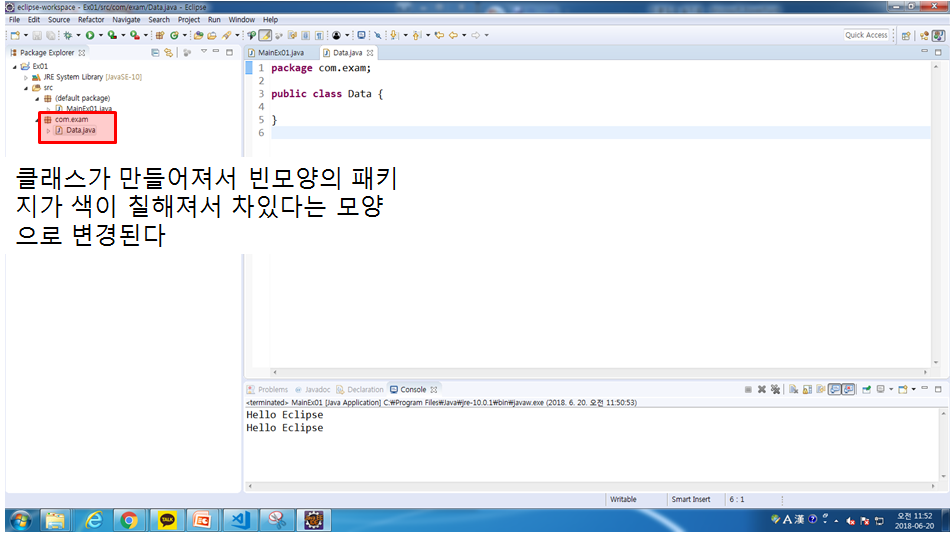Click the Open Perspective icon
This screenshot has width=951, height=533.
906,35
